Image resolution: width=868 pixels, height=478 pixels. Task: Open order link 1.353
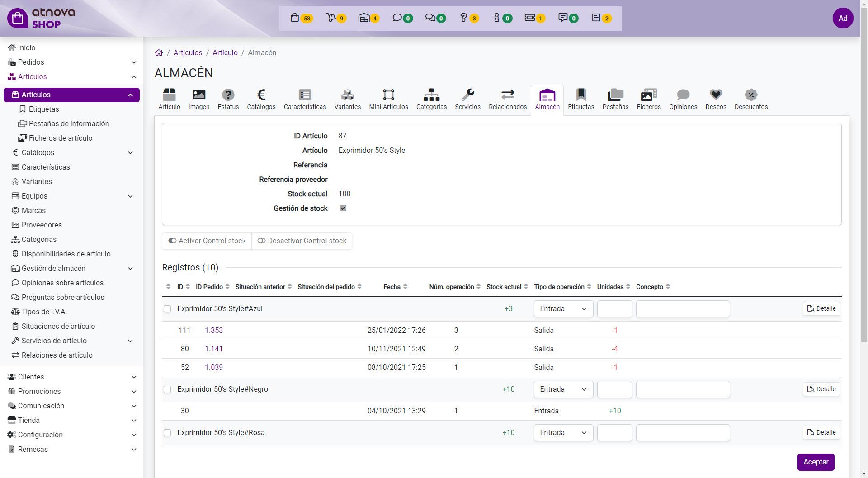pyautogui.click(x=214, y=331)
